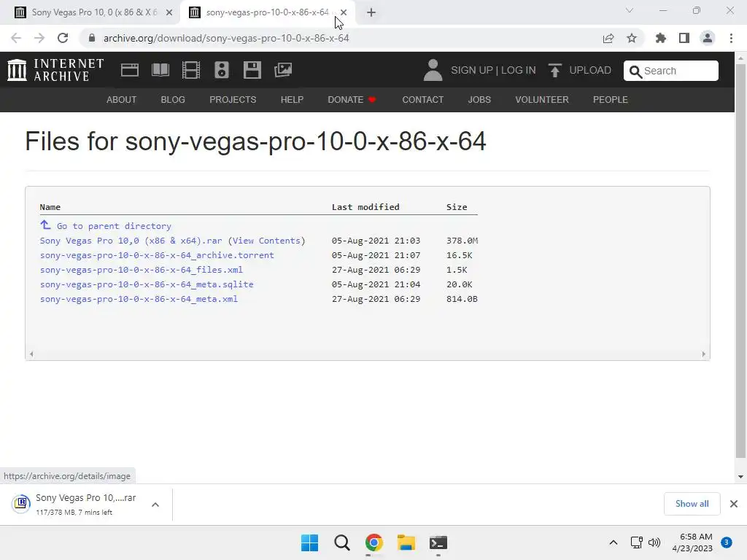Open the Terminal icon in taskbar
Screen dimensions: 747x560
pyautogui.click(x=438, y=542)
